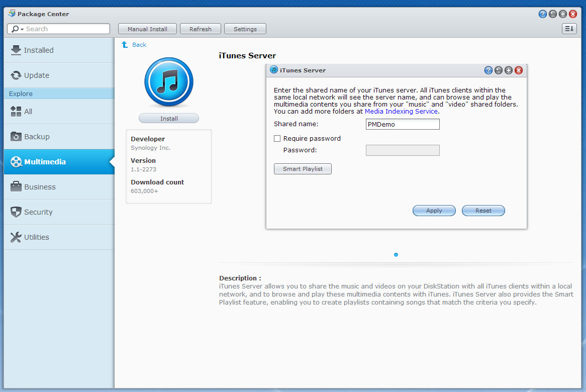Select the Multimedia category
This screenshot has width=586, height=392.
(x=59, y=162)
